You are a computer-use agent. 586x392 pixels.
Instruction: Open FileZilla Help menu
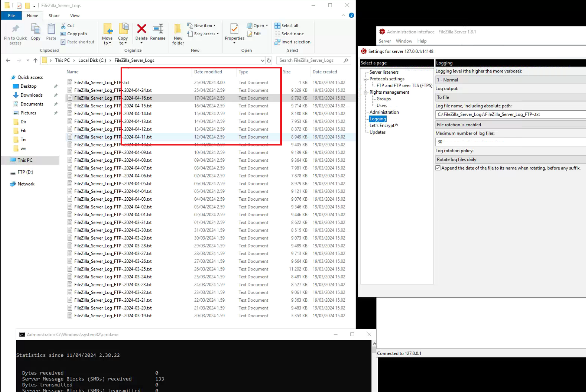[x=422, y=41]
